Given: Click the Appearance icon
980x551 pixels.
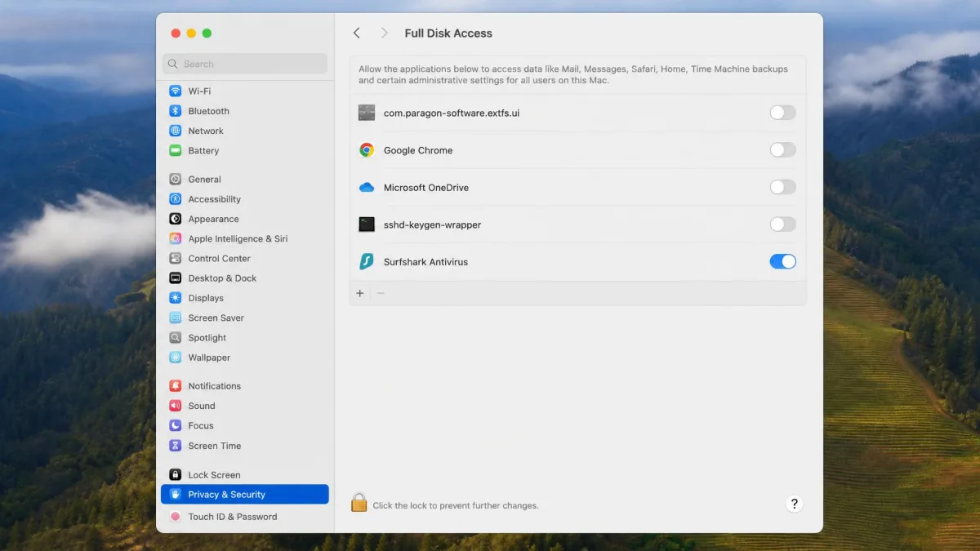Looking at the screenshot, I should click(x=175, y=219).
